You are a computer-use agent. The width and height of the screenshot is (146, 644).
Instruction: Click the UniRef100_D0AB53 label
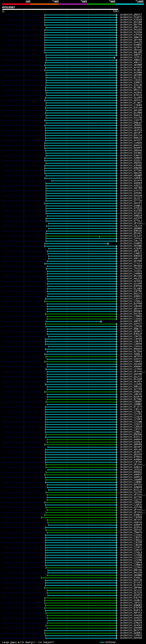[131, 243]
